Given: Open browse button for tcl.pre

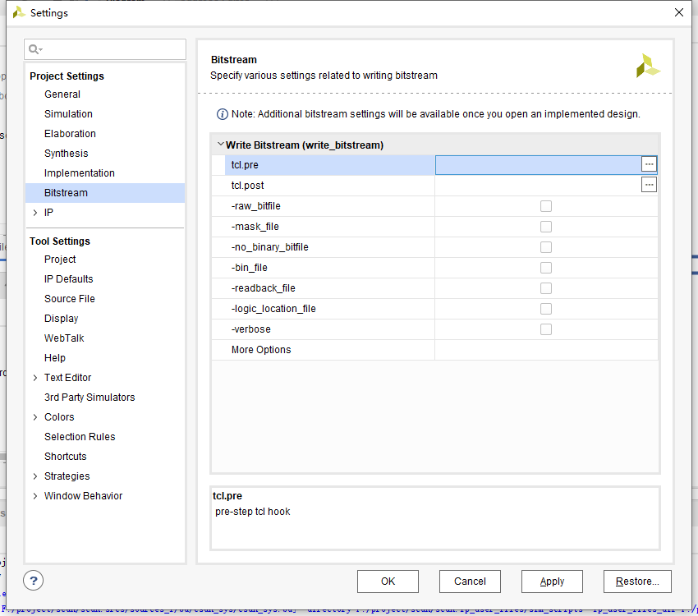Looking at the screenshot, I should coord(649,164).
